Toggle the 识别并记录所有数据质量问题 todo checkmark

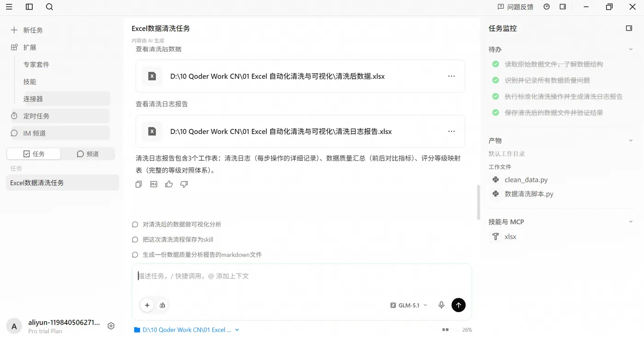(495, 80)
